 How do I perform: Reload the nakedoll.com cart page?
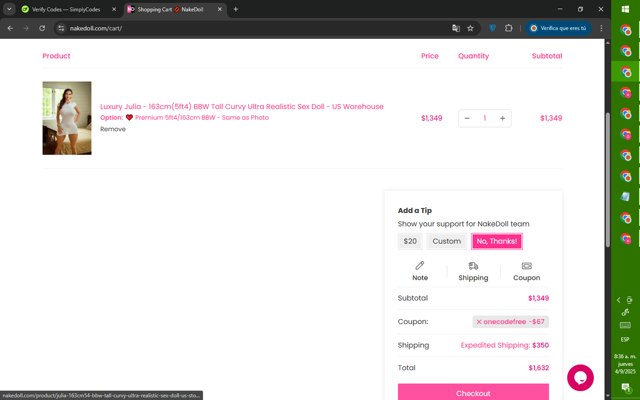pos(42,28)
